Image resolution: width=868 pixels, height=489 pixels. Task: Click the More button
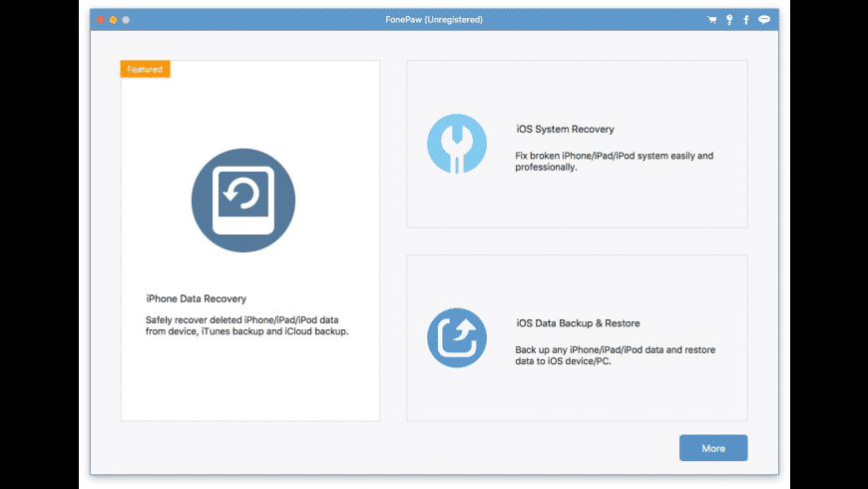click(713, 448)
